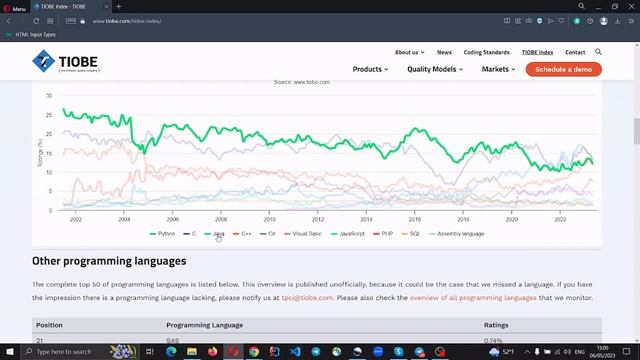Toggle SQL series in chart legend
Viewport: 640px width, 360px height.
[x=411, y=234]
